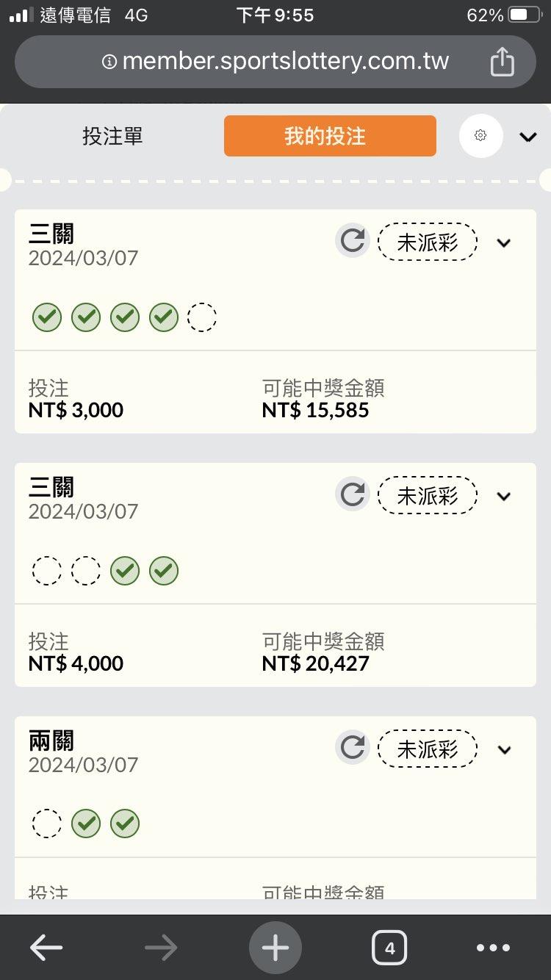Tap the empty result circle in 兩關 bet
Viewport: 551px width, 980px height.
click(x=47, y=824)
